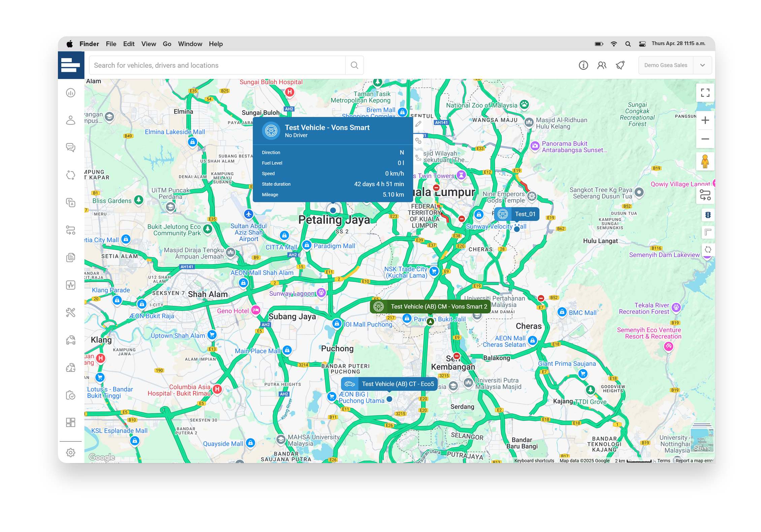Click the pencil edit icon beside vehicle popup

click(418, 124)
